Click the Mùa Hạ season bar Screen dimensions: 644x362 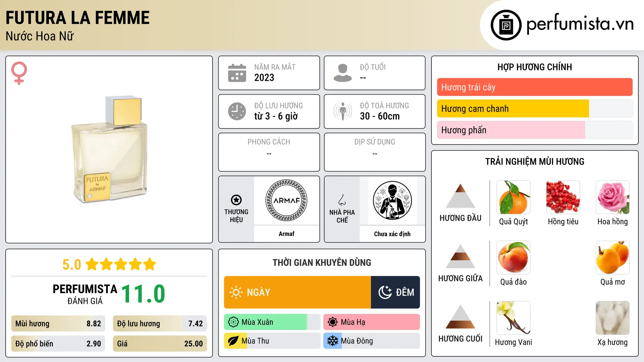click(371, 322)
